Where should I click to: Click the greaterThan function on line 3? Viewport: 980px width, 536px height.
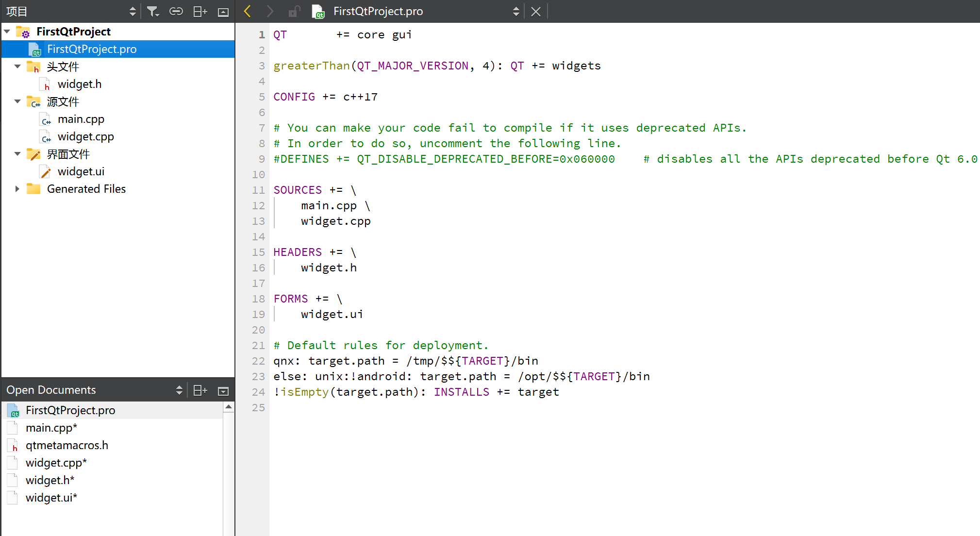pos(312,66)
